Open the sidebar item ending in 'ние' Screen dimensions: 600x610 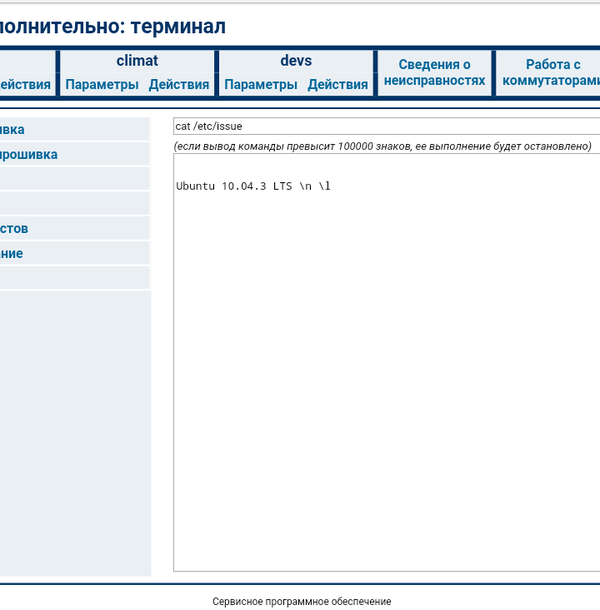pos(12,254)
